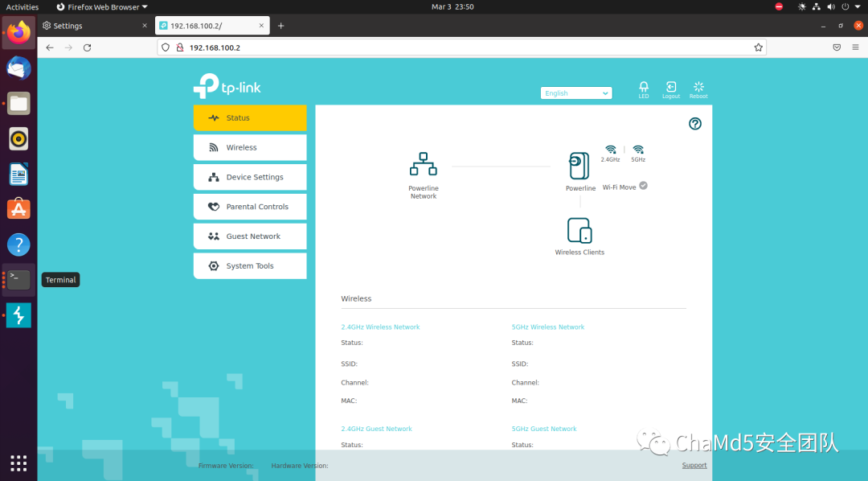Open the clock showing Mar 3 23:50
Image resolution: width=868 pixels, height=481 pixels.
pos(452,6)
